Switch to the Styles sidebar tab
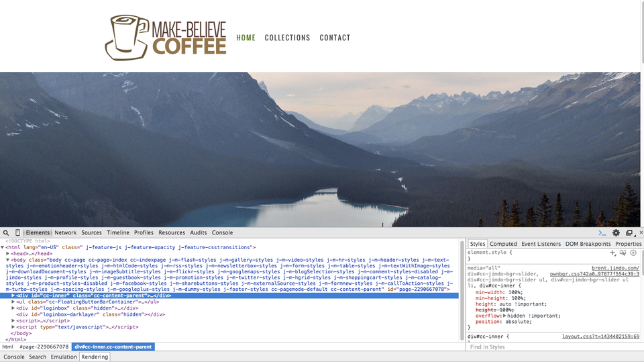Image resolution: width=644 pixels, height=362 pixels. tap(477, 244)
